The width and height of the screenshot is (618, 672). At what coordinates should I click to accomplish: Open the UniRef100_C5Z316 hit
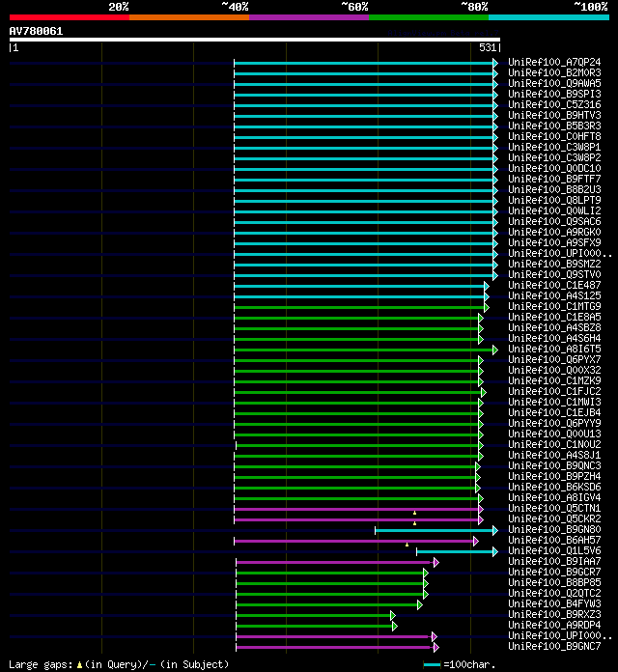pyautogui.click(x=554, y=104)
